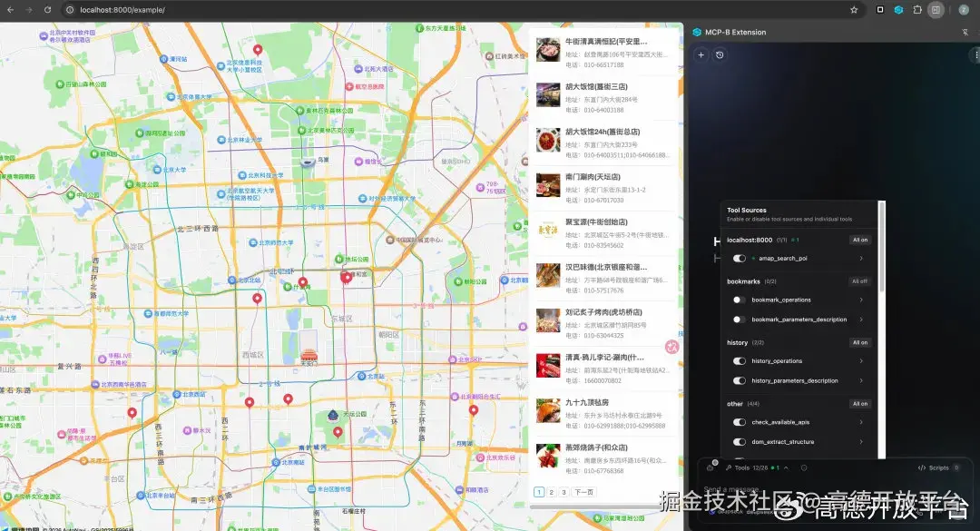
Task: Open the Scripts button
Action: (938, 467)
